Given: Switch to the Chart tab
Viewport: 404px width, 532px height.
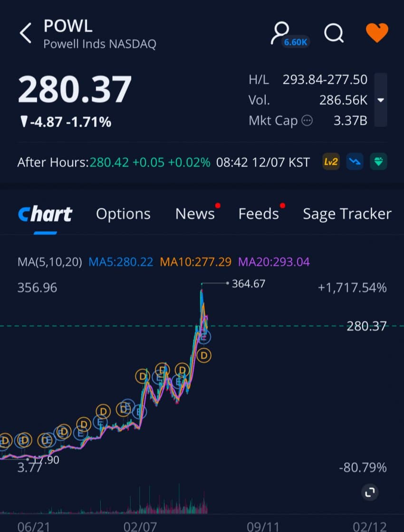Looking at the screenshot, I should point(45,214).
